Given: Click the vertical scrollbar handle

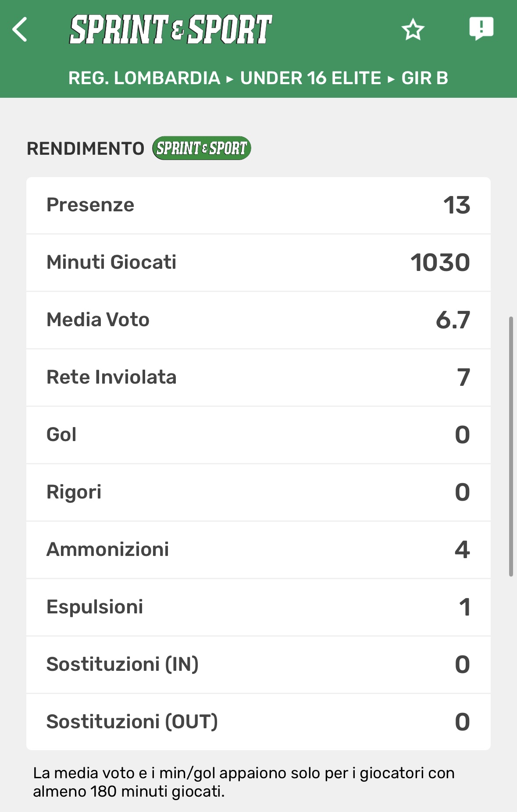Looking at the screenshot, I should pos(511,445).
